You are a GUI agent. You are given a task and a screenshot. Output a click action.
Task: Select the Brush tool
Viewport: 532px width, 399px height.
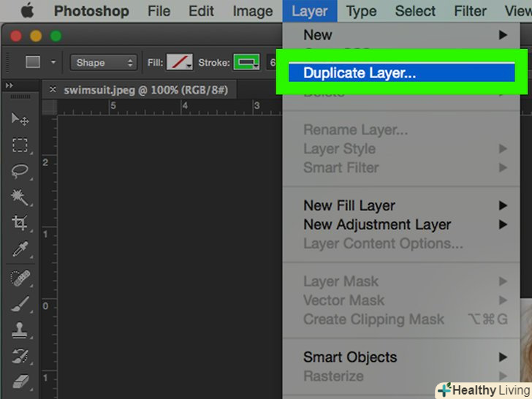point(20,304)
